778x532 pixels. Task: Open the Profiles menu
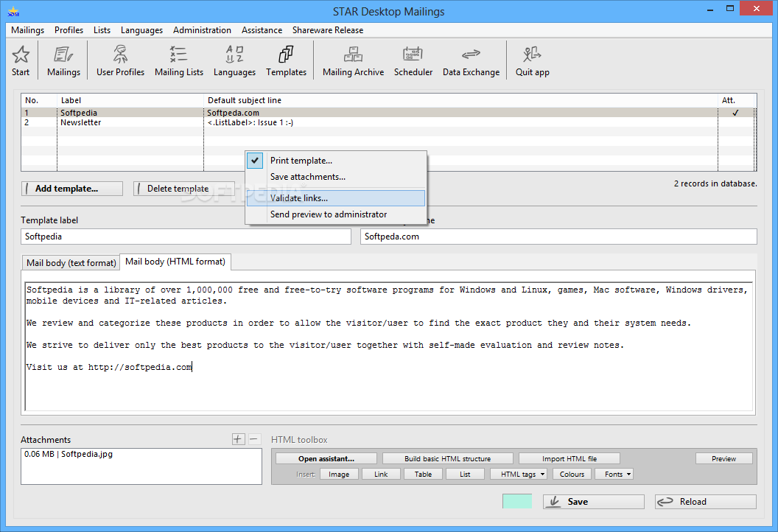[69, 30]
